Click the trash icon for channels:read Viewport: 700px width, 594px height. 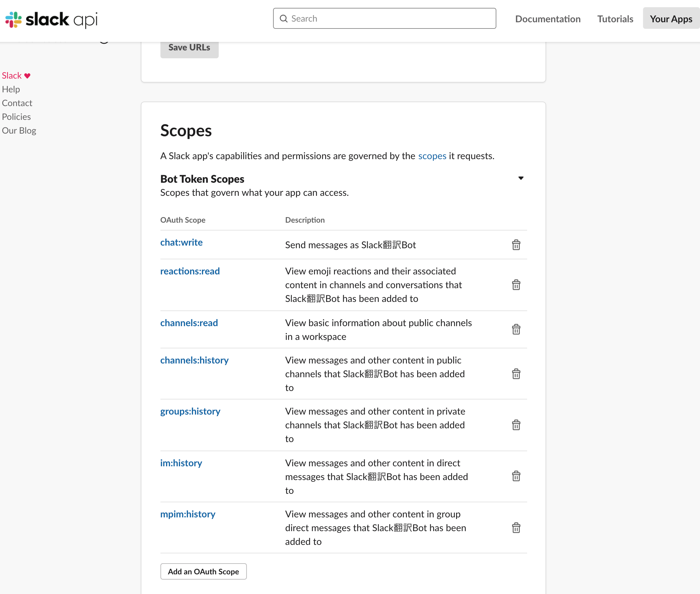tap(516, 329)
